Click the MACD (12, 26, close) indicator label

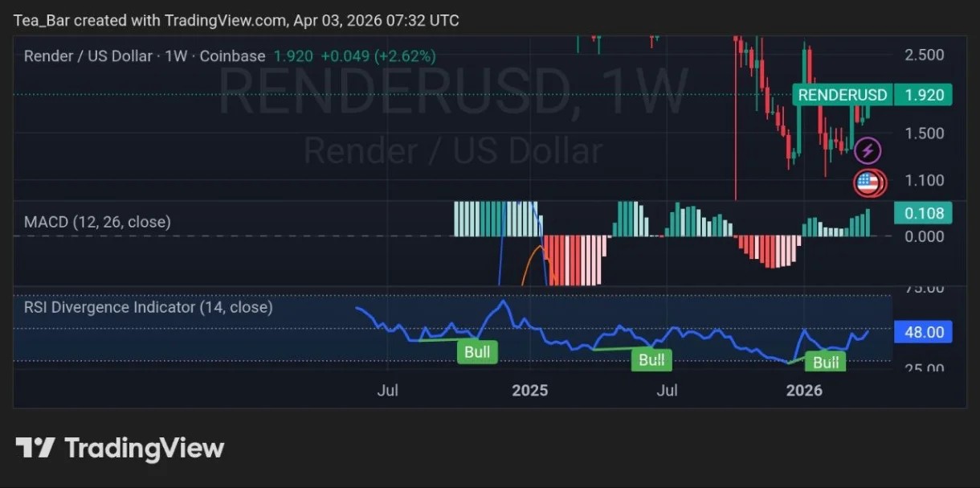100,222
